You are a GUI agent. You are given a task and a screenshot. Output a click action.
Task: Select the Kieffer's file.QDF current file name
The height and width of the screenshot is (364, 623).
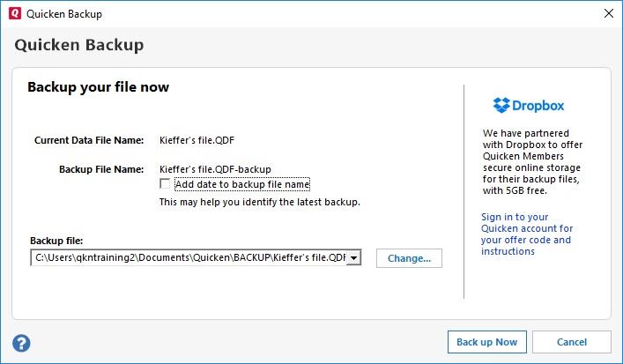click(197, 140)
